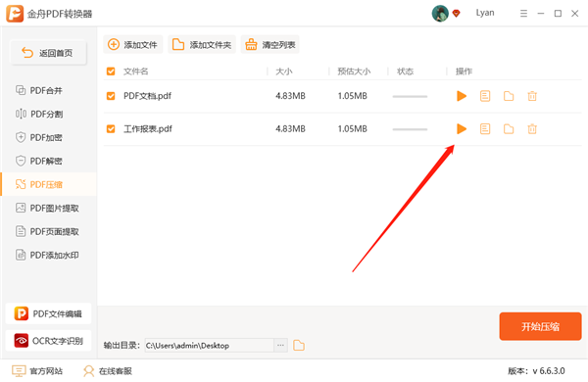Click the status progress bar of 工作报表.pdf
The image size is (588, 382).
[x=410, y=129]
